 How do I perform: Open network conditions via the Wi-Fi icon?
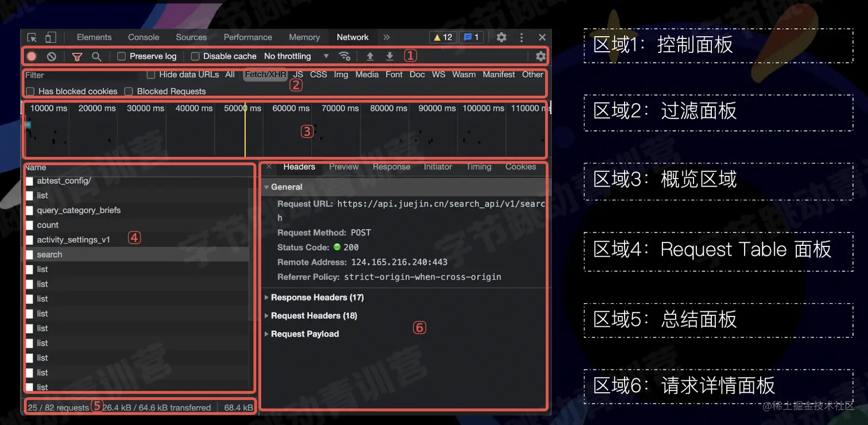(x=344, y=56)
